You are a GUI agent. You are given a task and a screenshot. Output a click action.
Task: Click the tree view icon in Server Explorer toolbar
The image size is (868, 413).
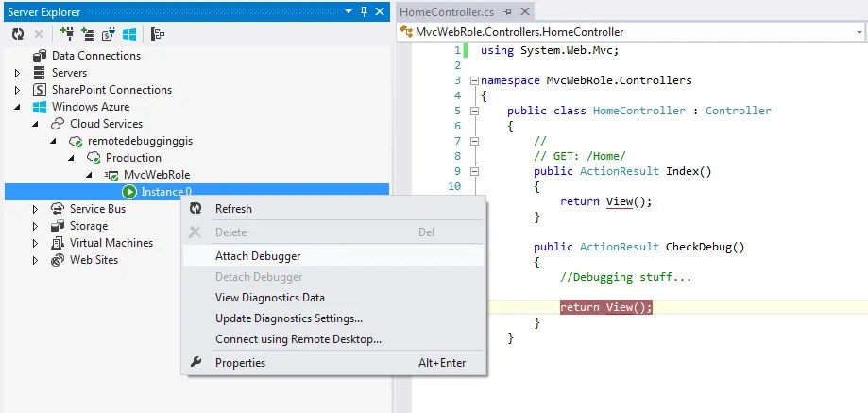point(158,34)
